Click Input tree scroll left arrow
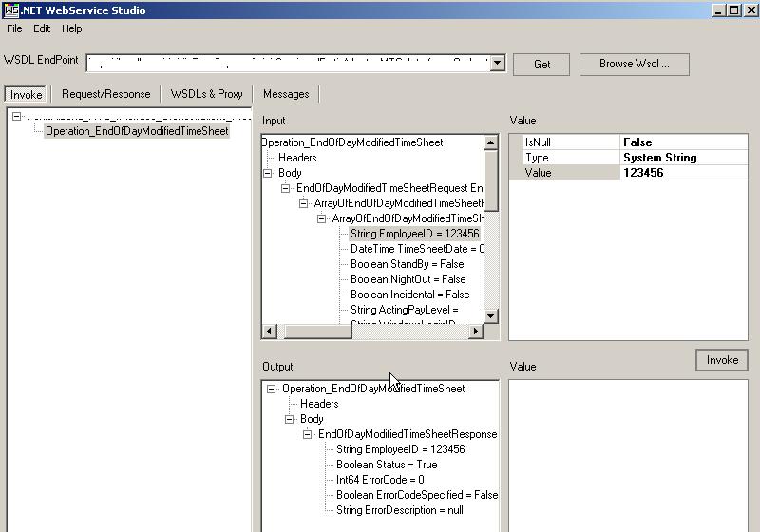The image size is (760, 532). [x=269, y=332]
